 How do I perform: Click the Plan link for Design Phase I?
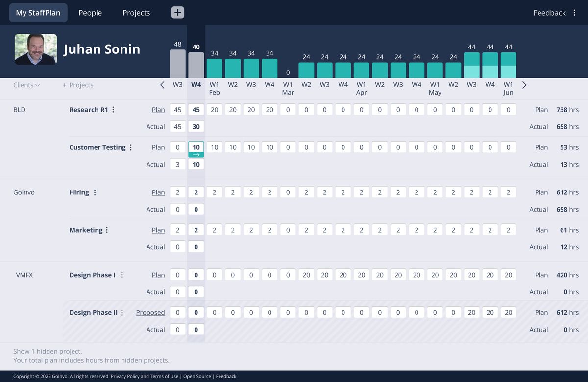click(x=158, y=275)
